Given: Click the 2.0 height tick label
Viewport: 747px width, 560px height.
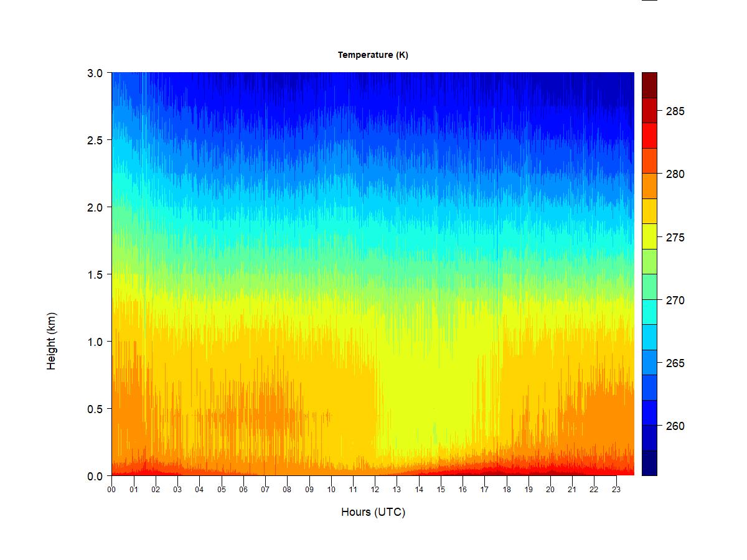Looking at the screenshot, I should [95, 207].
